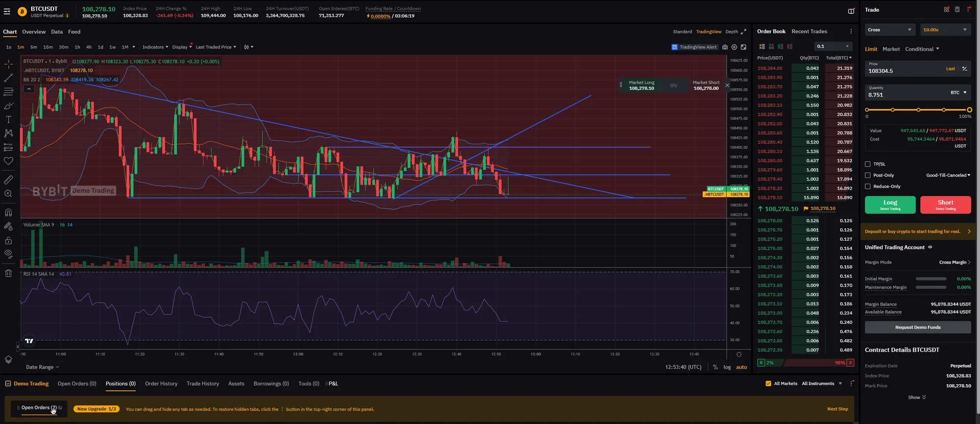The width and height of the screenshot is (980, 424).
Task: Tick the Post-Only checkbox
Action: pos(868,175)
